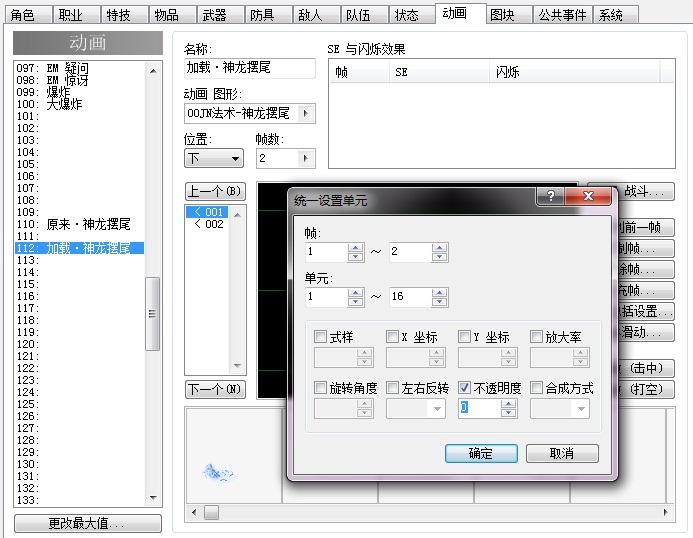Viewport: 693px width, 538px height.
Task: Increase the 不透明度 value
Action: (509, 404)
